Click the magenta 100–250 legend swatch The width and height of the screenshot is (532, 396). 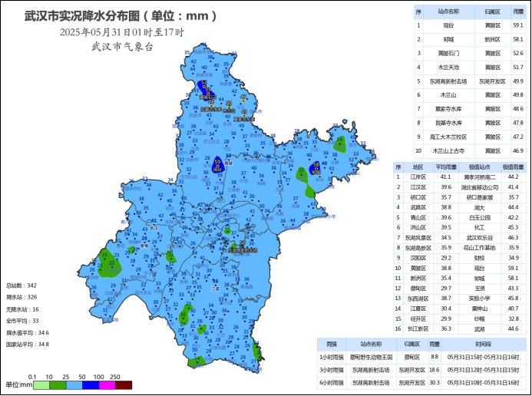pyautogui.click(x=107, y=384)
